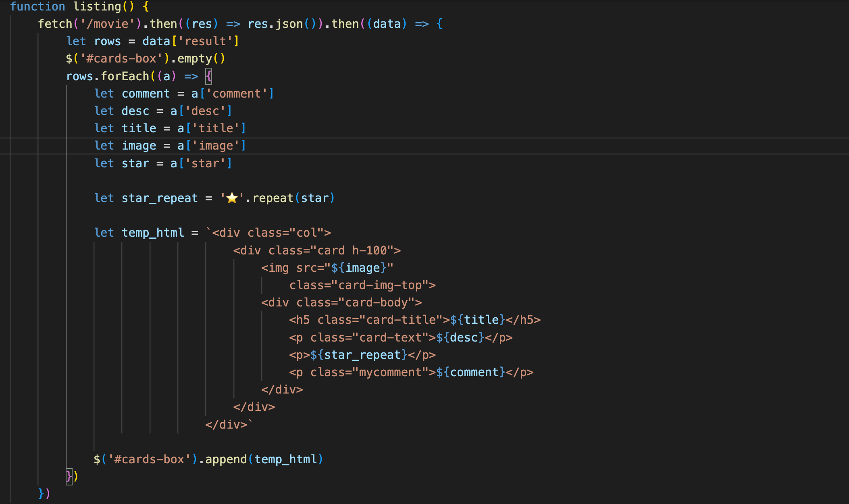Click the 'star_repeat' variable declaration
Screen dimensions: 849x504
click(x=160, y=198)
